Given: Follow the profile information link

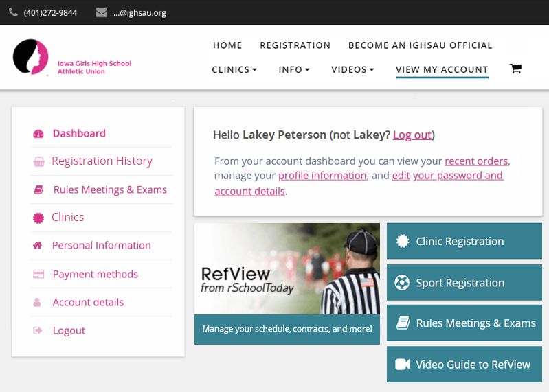Looking at the screenshot, I should click(322, 176).
